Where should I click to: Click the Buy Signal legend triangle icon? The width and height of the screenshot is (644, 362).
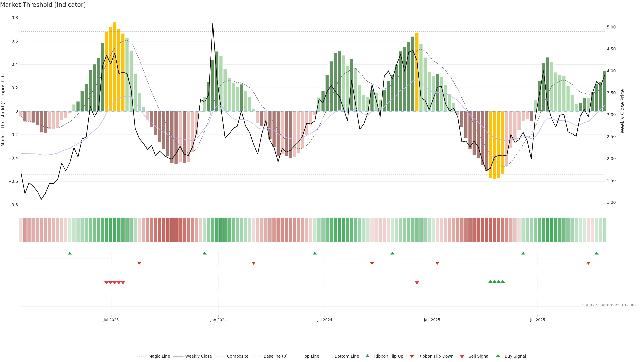click(x=498, y=356)
